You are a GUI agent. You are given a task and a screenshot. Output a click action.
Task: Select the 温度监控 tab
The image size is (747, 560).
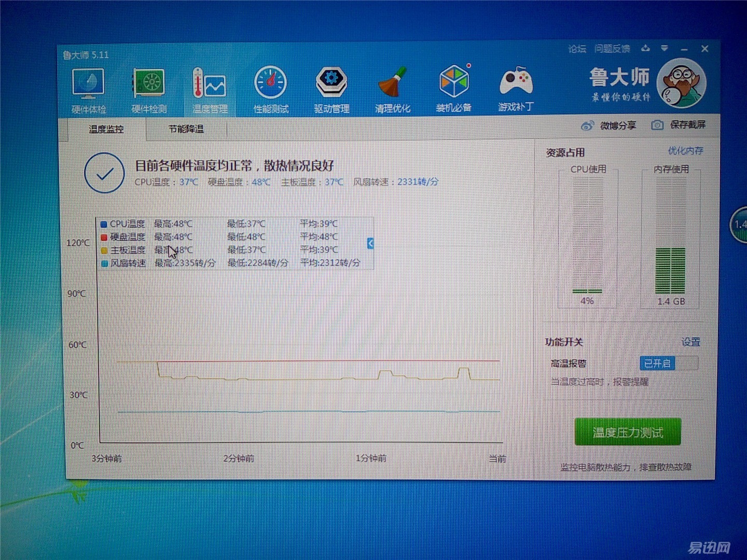106,129
